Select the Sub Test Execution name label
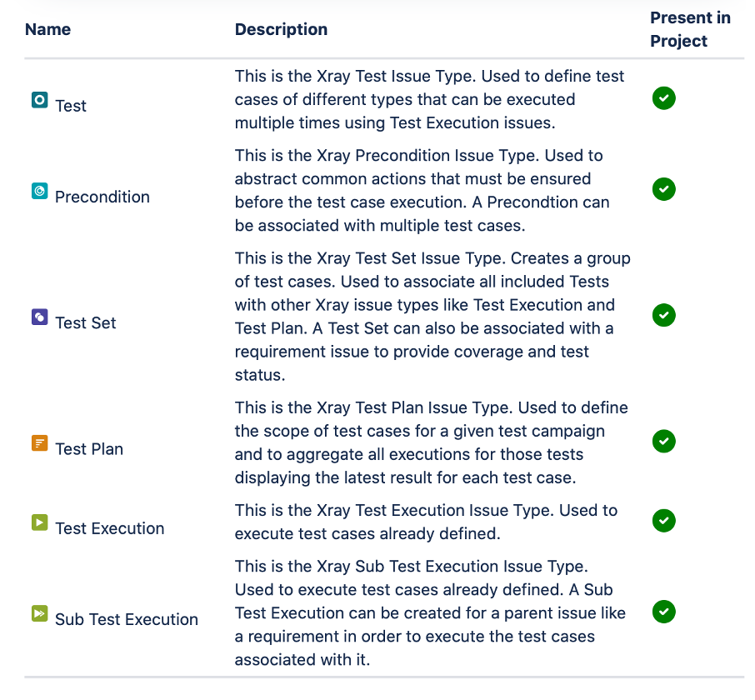The height and width of the screenshot is (700, 755). pyautogui.click(x=127, y=619)
